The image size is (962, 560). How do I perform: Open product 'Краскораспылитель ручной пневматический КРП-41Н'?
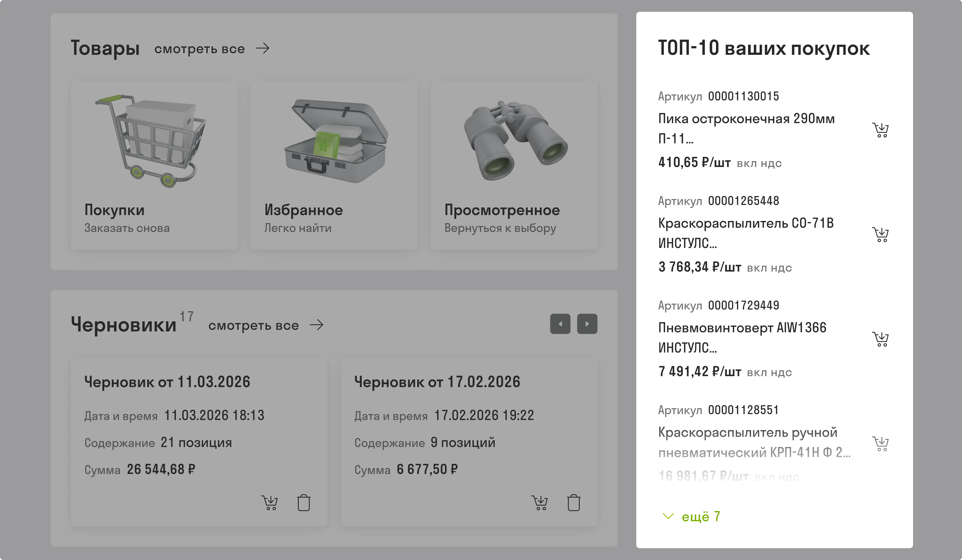tap(754, 442)
